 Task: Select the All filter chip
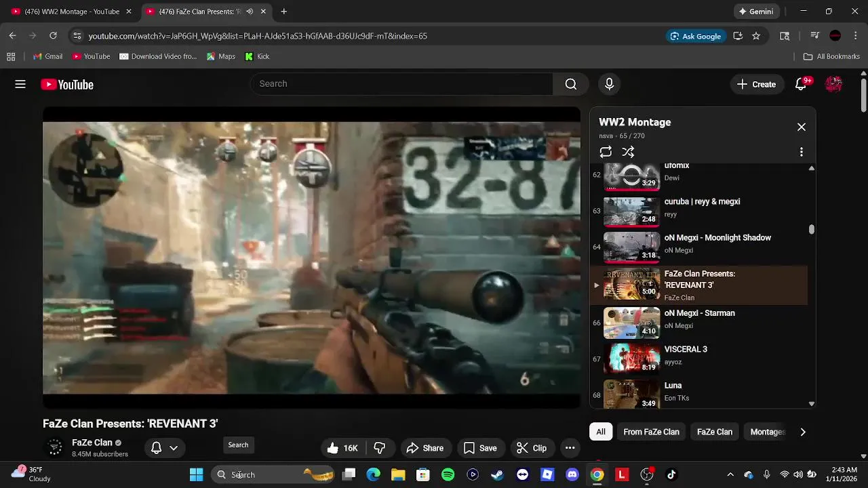point(601,432)
